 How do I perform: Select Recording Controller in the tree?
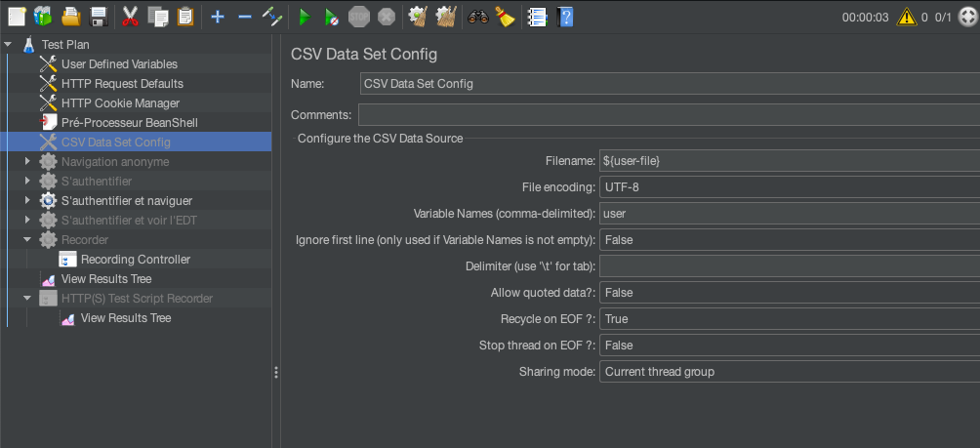[x=135, y=260]
